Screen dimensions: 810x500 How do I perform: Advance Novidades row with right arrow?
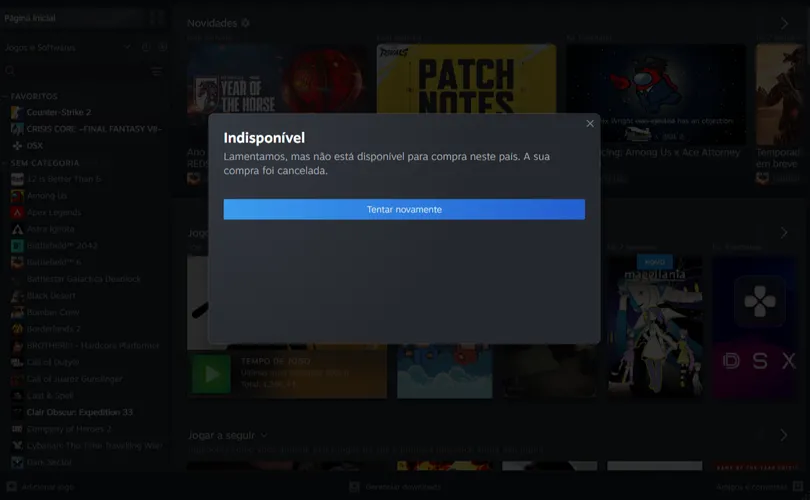pos(784,23)
